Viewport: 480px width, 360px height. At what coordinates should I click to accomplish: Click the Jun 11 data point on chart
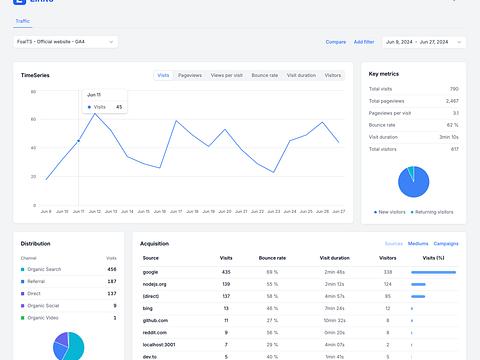click(x=79, y=141)
